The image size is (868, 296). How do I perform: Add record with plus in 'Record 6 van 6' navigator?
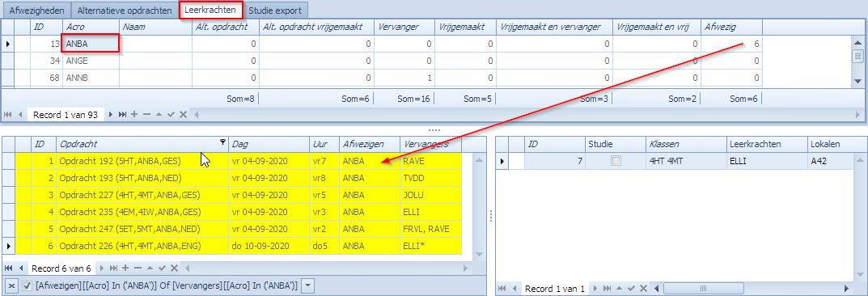125,269
